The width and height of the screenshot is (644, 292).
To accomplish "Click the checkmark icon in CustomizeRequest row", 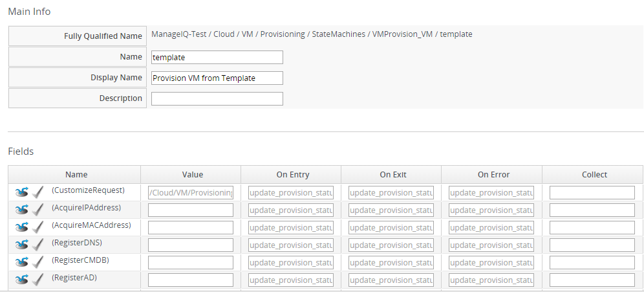I will tap(38, 192).
